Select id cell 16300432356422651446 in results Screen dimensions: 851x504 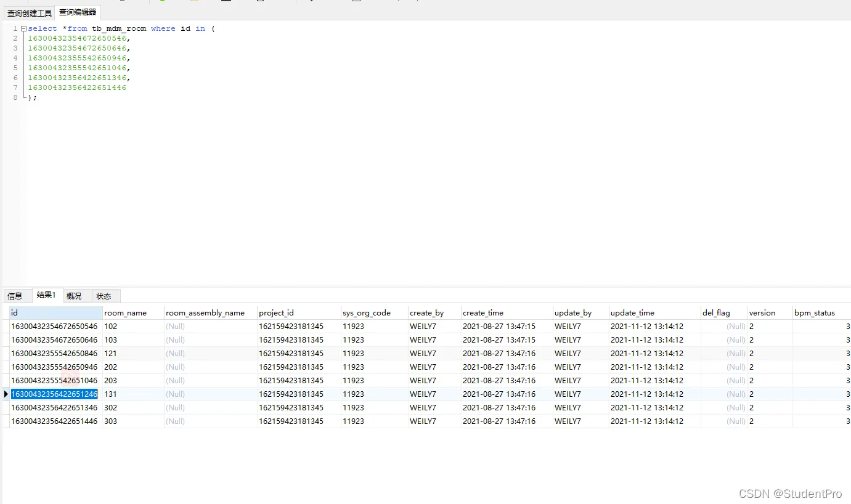56,421
